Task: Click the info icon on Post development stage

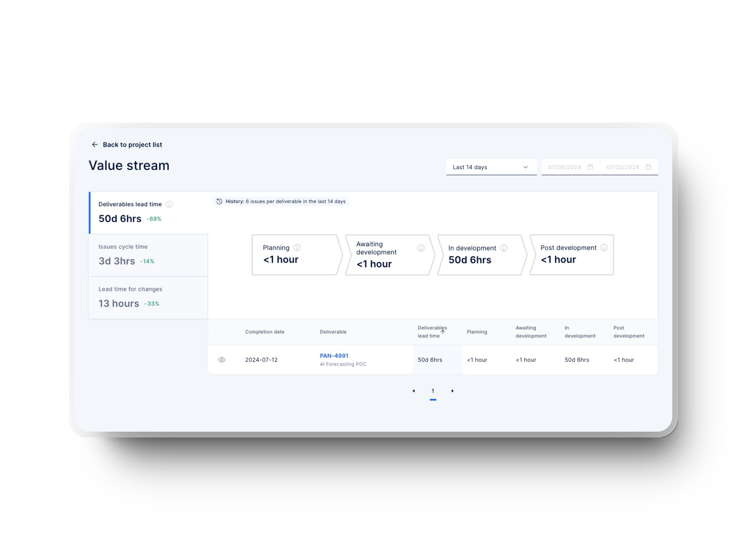Action: [604, 247]
